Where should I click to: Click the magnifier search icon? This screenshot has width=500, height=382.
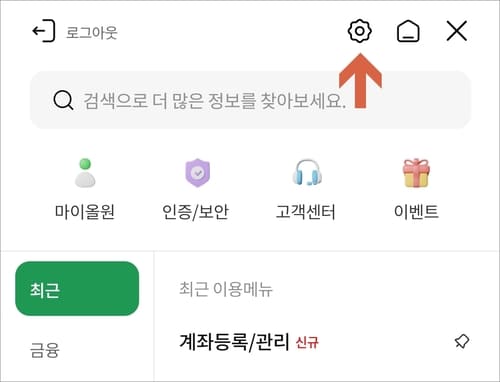click(63, 100)
